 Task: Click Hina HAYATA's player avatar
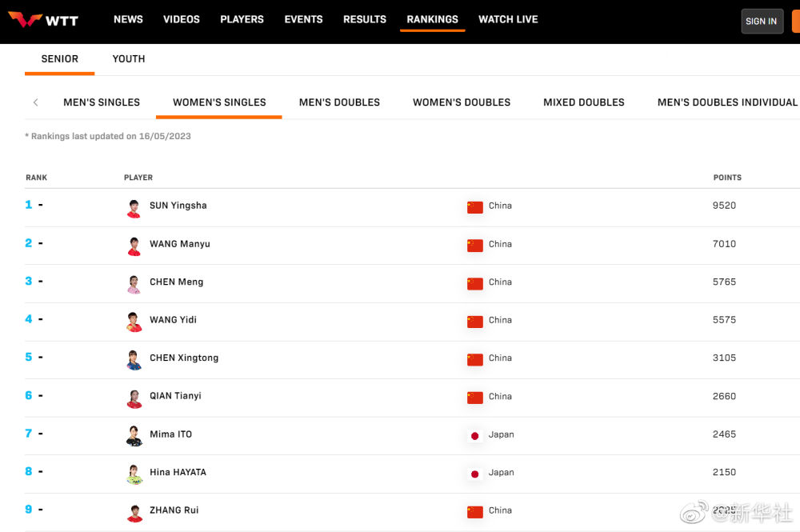(134, 474)
